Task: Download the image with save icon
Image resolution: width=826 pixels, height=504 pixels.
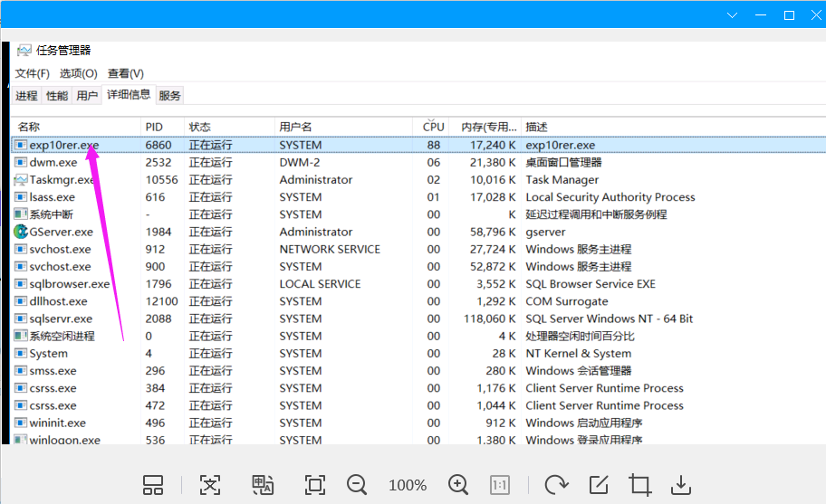Action: (x=680, y=484)
